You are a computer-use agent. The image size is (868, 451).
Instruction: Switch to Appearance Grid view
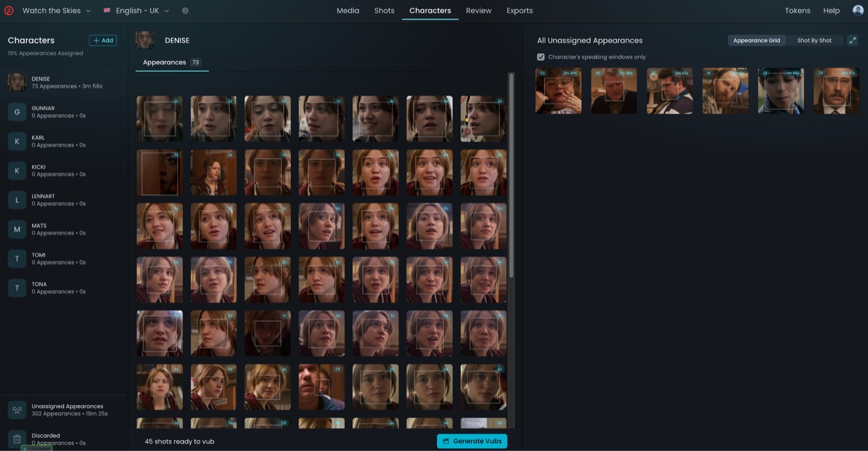(x=757, y=40)
